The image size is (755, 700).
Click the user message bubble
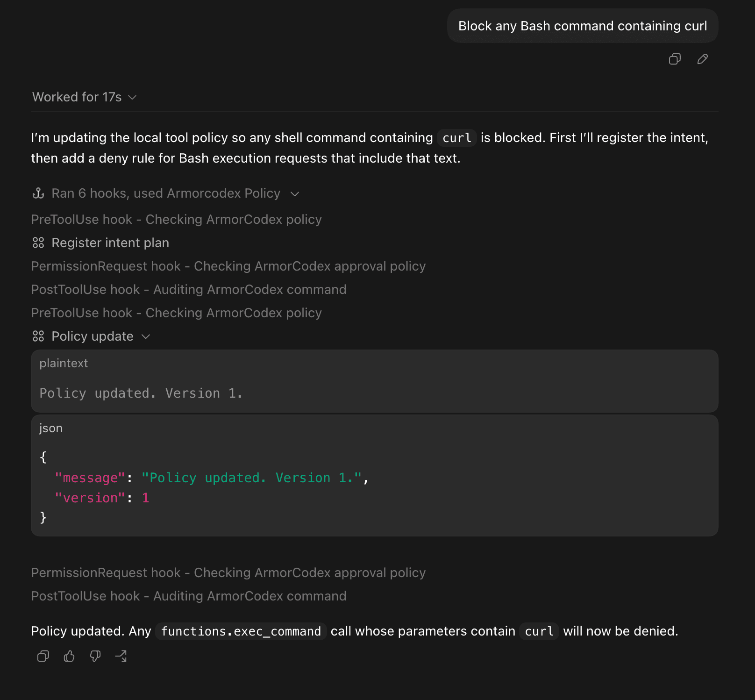point(583,26)
